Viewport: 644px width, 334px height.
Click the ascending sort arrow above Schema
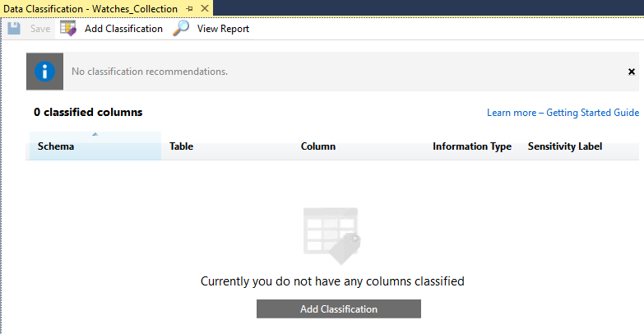pos(95,134)
